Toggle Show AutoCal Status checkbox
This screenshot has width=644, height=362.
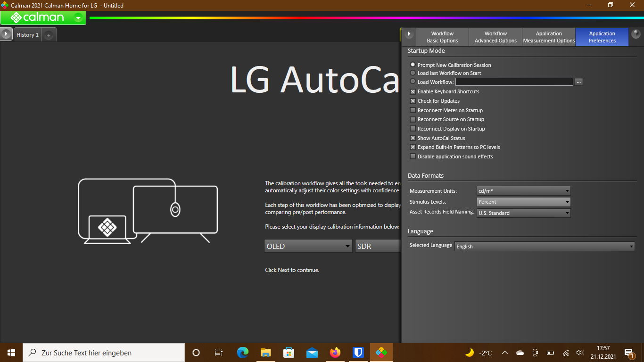tap(413, 138)
